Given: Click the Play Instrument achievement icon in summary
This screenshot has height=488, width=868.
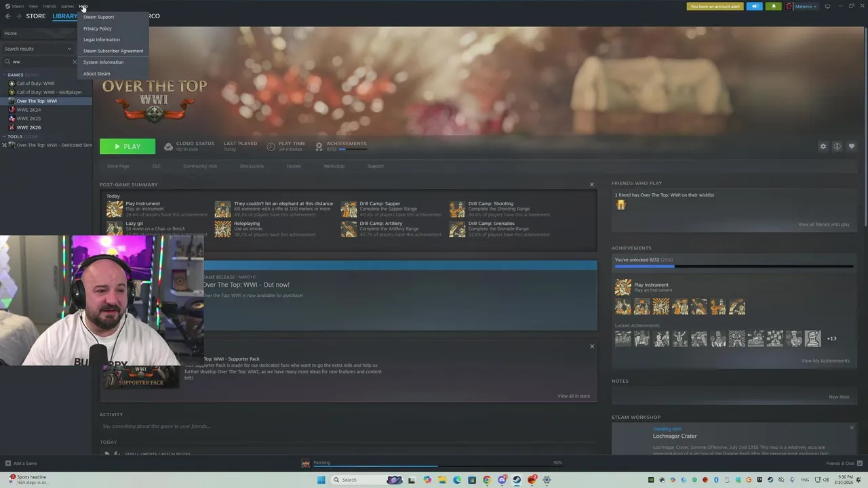Looking at the screenshot, I should [x=115, y=209].
